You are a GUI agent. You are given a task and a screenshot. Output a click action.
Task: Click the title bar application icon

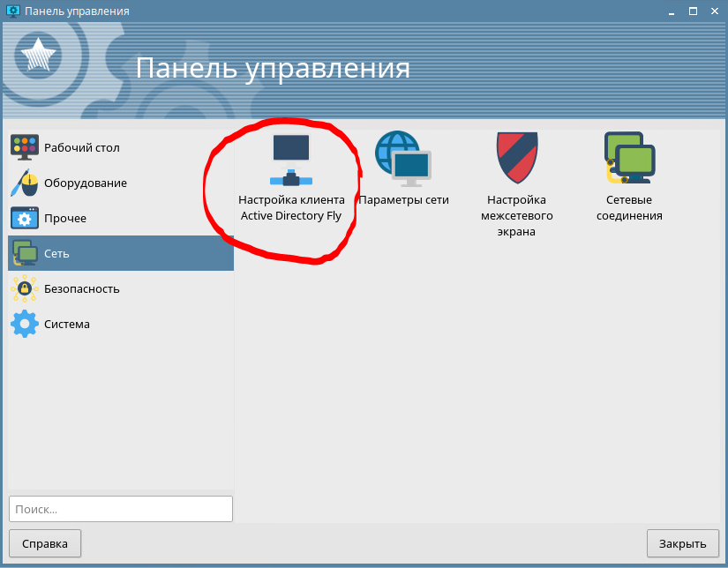click(x=12, y=11)
